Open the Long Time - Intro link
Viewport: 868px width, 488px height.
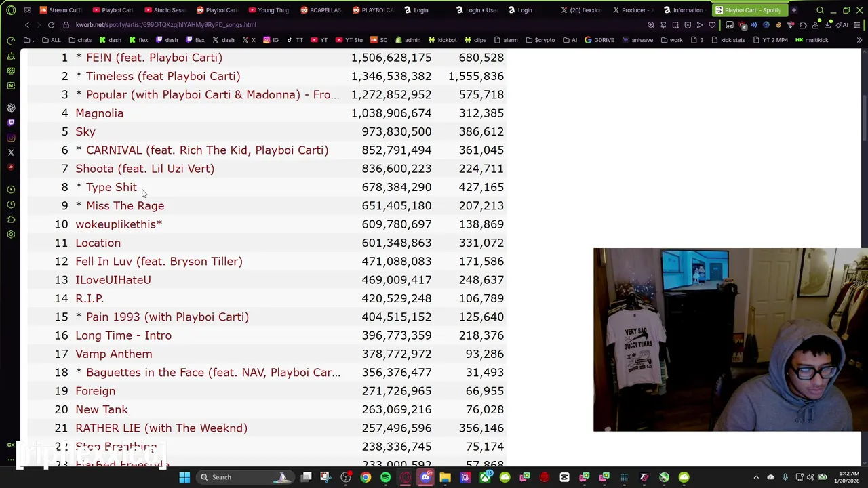click(123, 335)
